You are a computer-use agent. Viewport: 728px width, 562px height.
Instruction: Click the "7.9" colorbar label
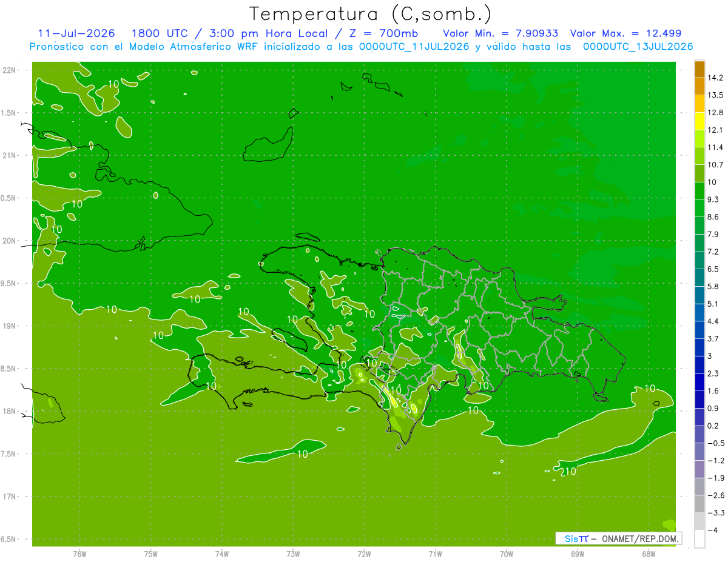pyautogui.click(x=714, y=235)
